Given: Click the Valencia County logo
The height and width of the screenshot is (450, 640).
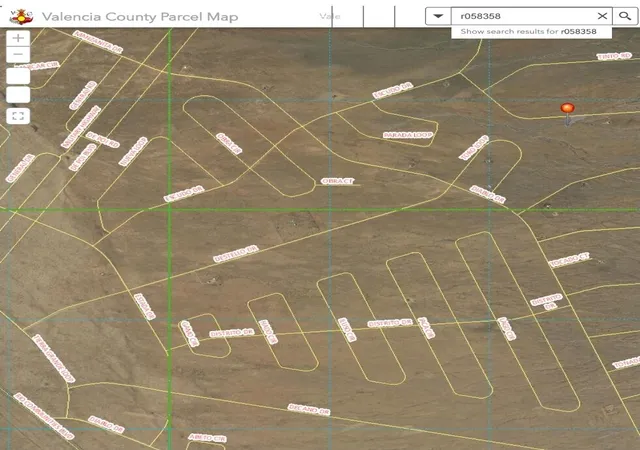Looking at the screenshot, I should click(21, 16).
